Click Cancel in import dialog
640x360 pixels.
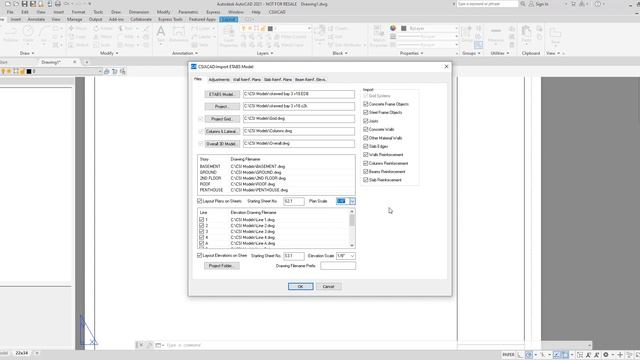click(329, 287)
